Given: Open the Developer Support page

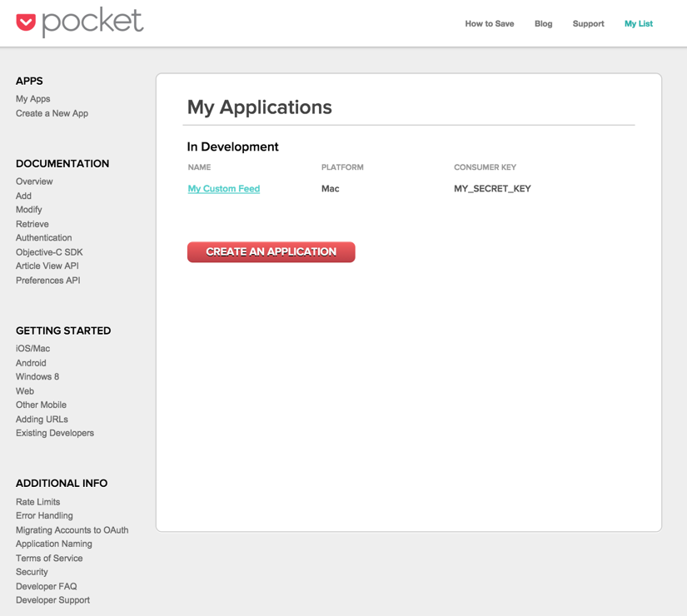Looking at the screenshot, I should [x=52, y=600].
